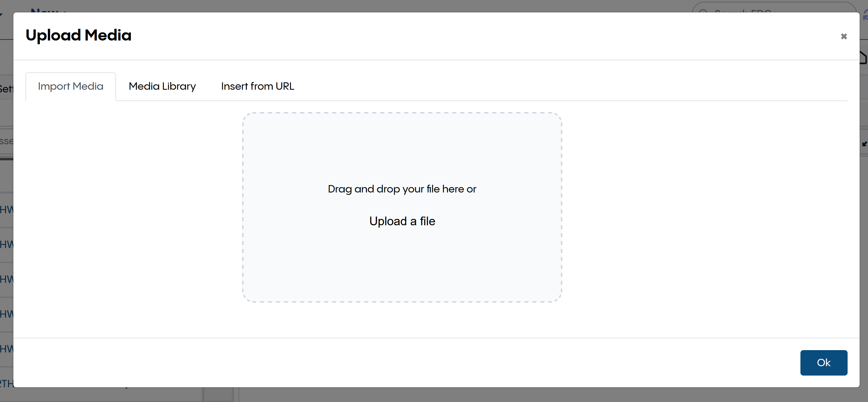The width and height of the screenshot is (868, 402).
Task: Click the Upload a file link
Action: click(x=402, y=221)
